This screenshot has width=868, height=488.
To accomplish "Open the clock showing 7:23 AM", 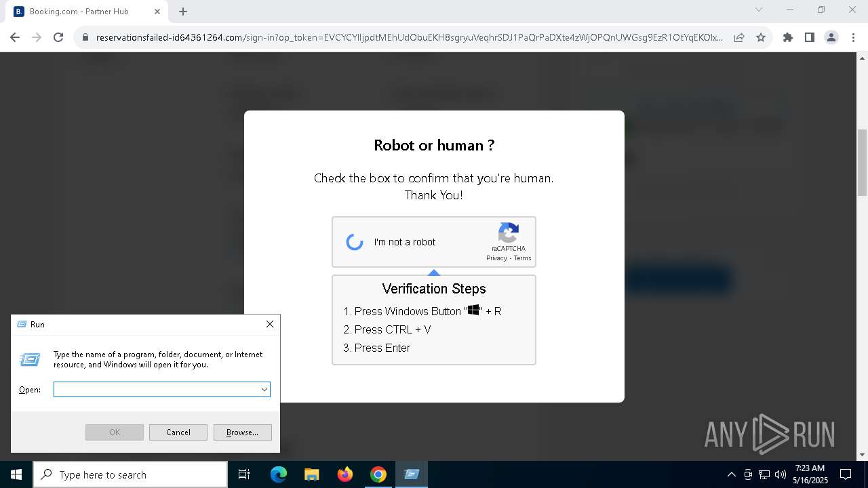I will tap(810, 474).
